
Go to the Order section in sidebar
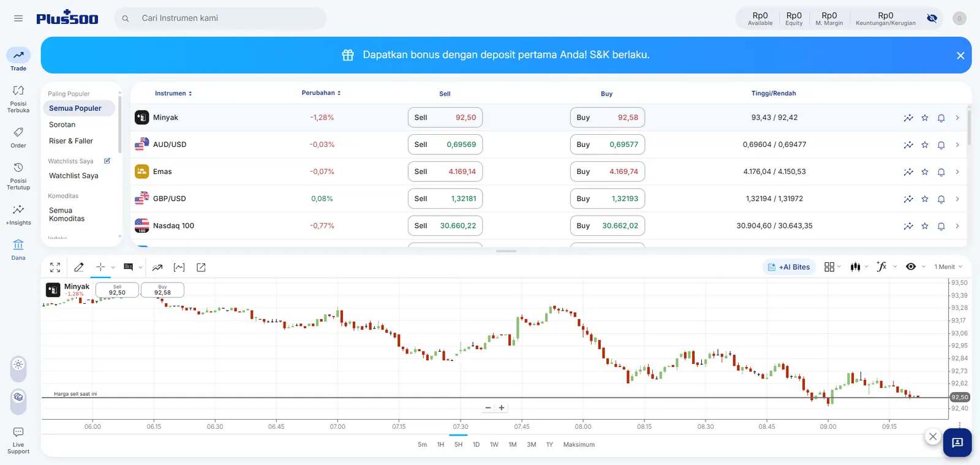pos(18,137)
